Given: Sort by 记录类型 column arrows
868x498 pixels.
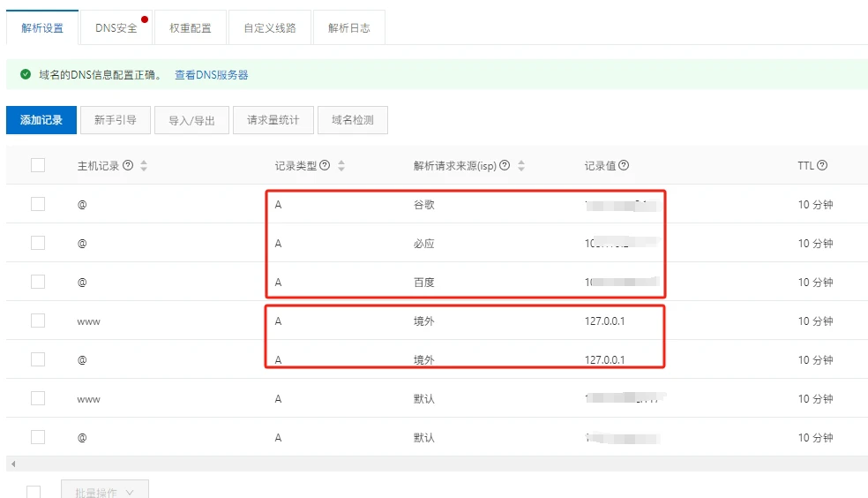Looking at the screenshot, I should [x=341, y=166].
